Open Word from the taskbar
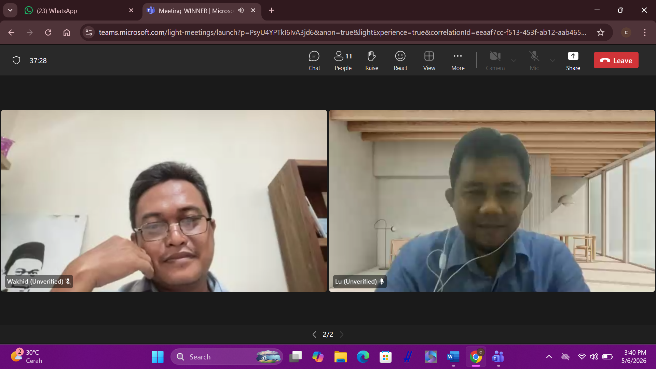 453,357
